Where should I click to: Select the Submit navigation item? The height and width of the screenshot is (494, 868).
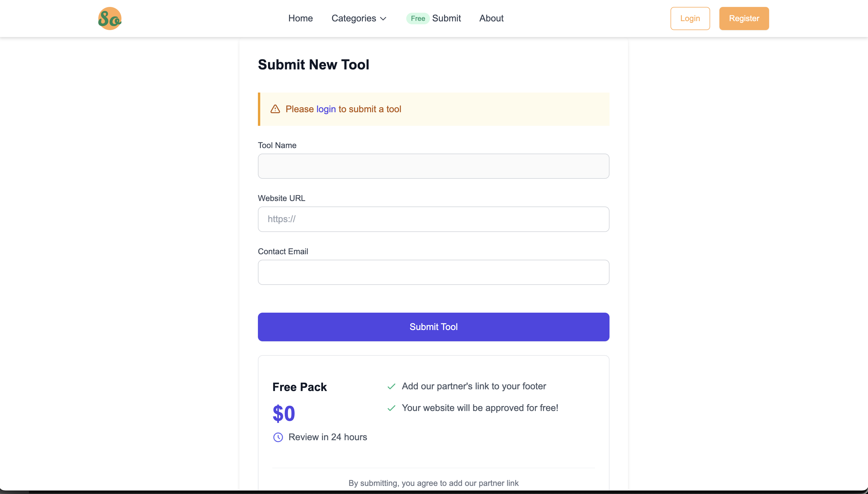coord(446,18)
